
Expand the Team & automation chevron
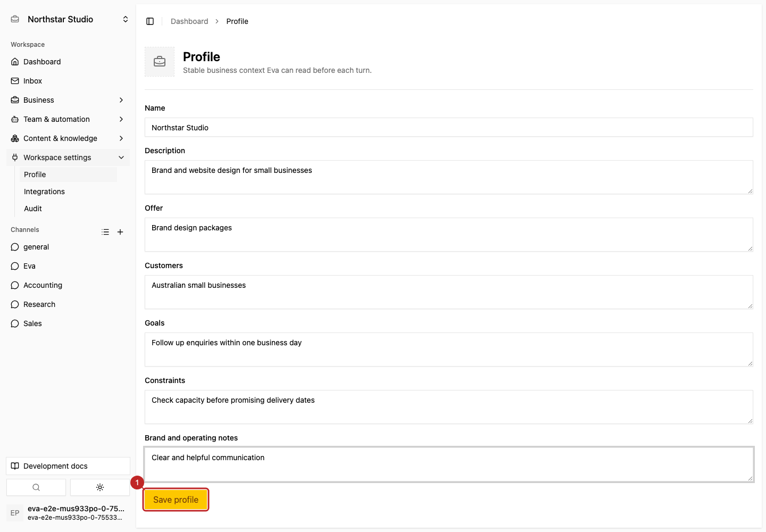click(x=121, y=119)
